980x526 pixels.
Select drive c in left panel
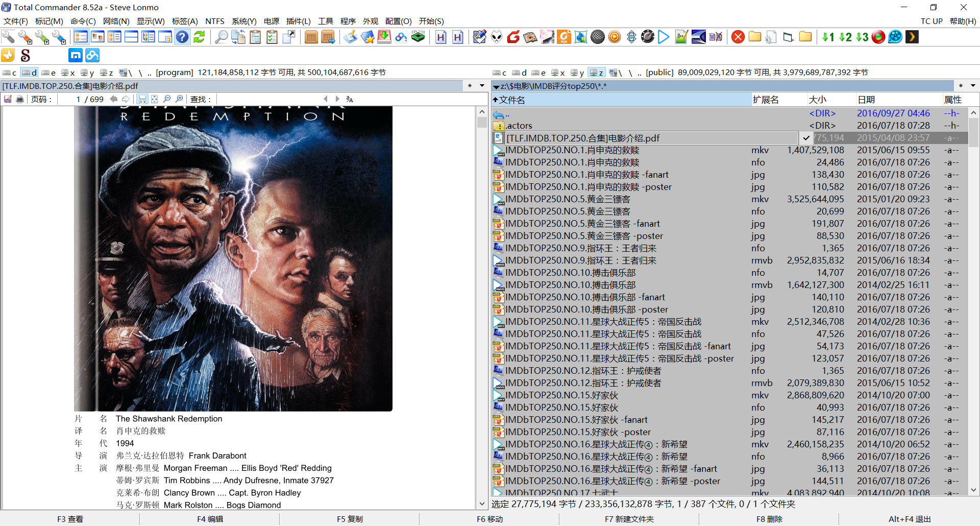pyautogui.click(x=10, y=73)
